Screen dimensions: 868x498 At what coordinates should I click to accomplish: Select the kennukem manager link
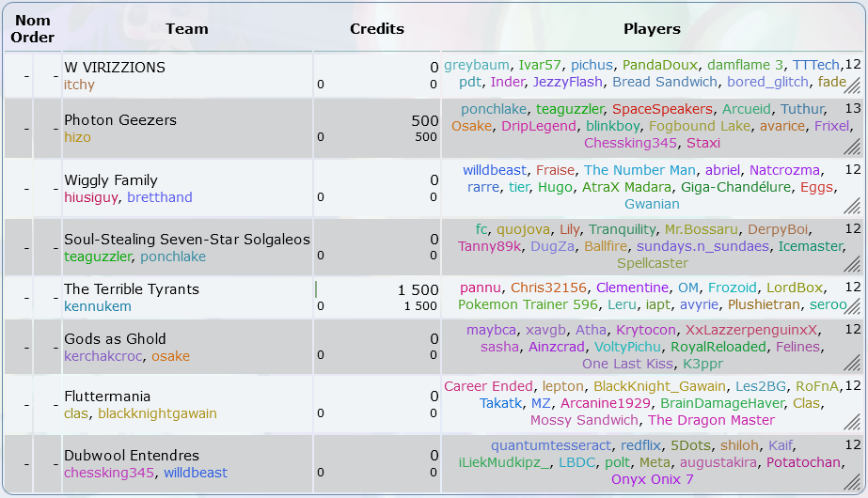click(98, 306)
